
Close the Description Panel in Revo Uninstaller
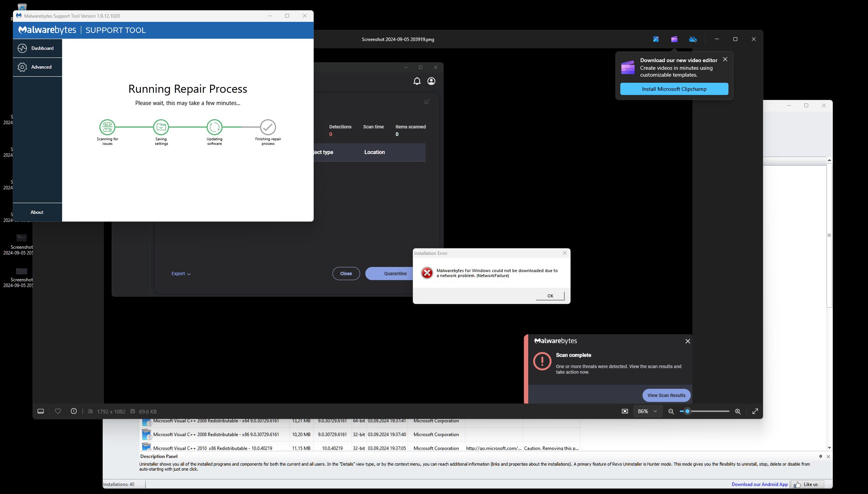(x=828, y=456)
